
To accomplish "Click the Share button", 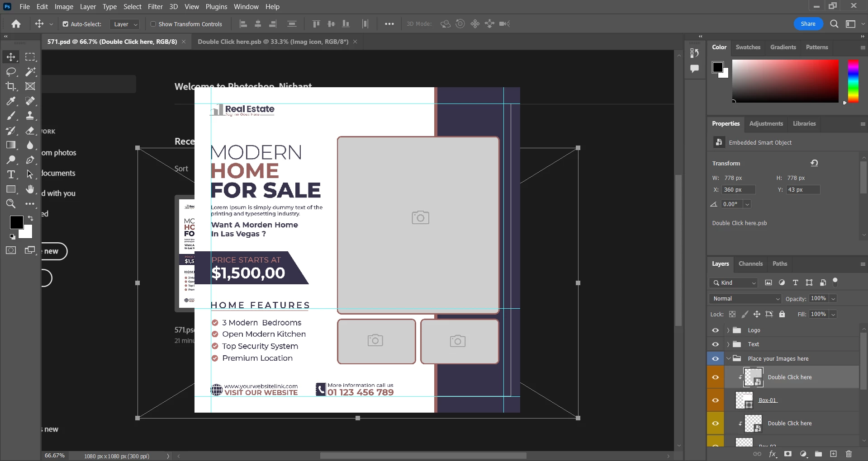I will click(808, 24).
